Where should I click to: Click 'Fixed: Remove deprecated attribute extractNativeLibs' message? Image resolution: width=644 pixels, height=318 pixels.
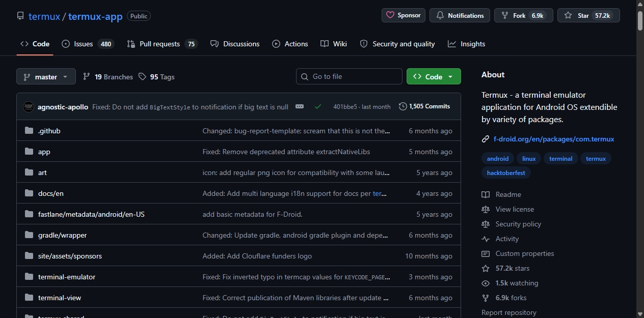point(286,152)
